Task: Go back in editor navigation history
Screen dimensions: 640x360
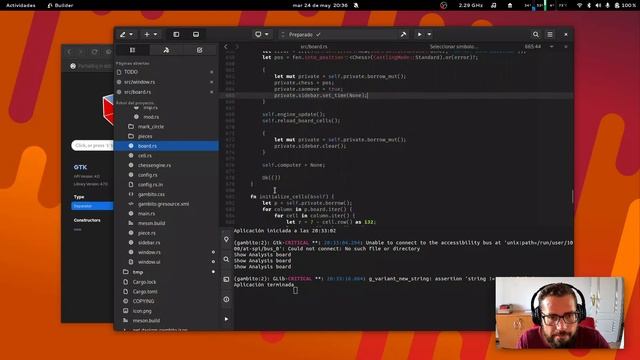Action: (226, 47)
